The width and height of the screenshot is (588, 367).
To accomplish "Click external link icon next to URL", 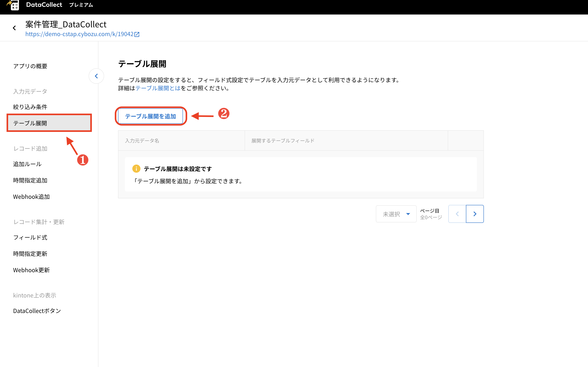I will tap(137, 34).
